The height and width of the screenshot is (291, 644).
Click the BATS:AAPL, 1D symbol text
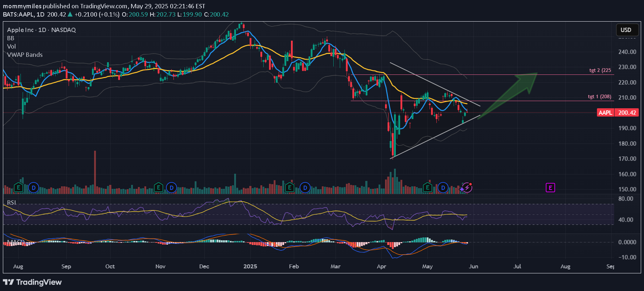[24, 14]
